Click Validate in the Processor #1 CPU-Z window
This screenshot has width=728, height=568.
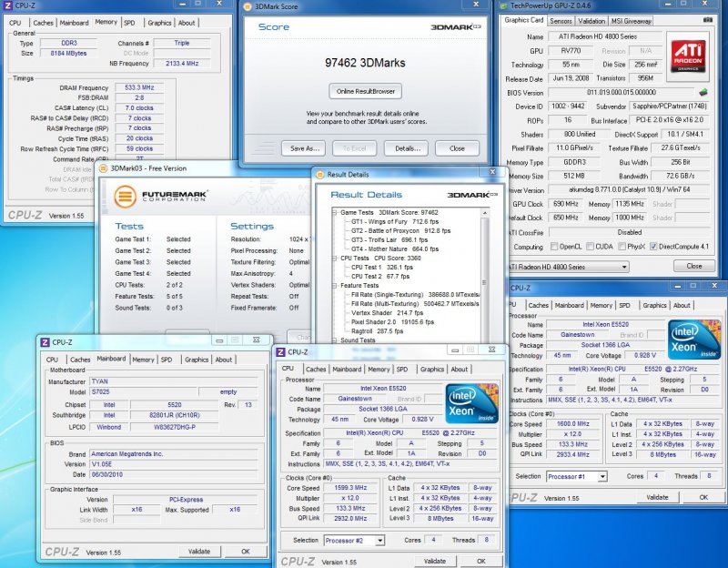coord(657,497)
